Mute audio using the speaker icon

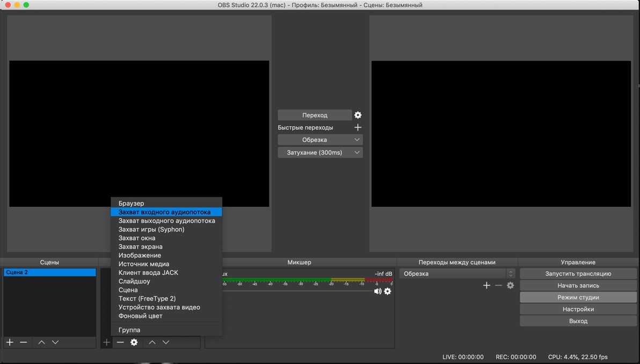[x=377, y=291]
